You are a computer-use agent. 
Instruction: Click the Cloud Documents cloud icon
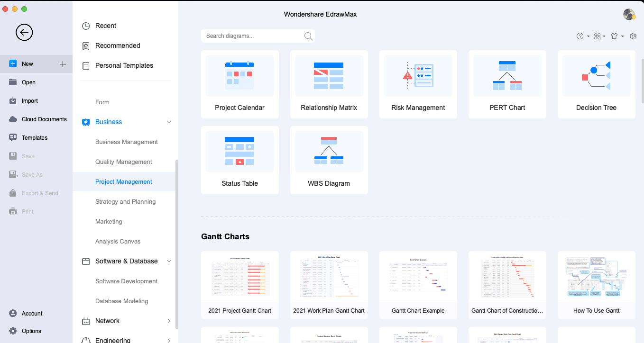[13, 119]
